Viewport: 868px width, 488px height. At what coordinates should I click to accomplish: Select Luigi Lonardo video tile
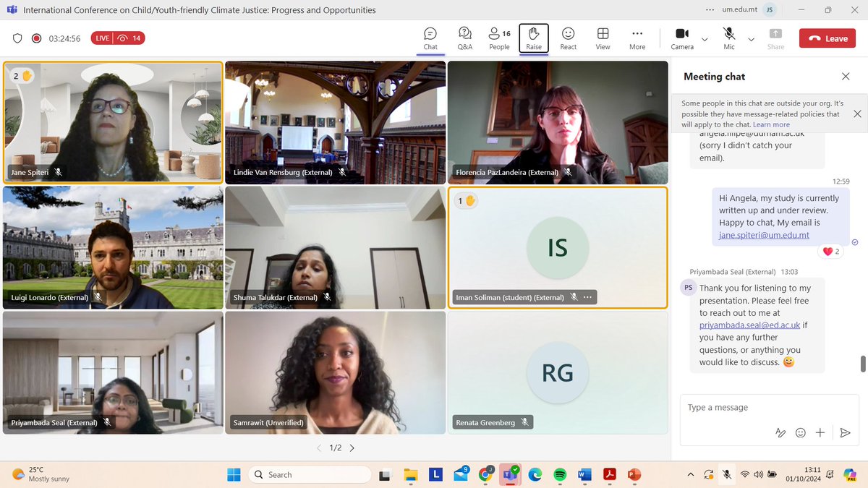[x=113, y=248]
